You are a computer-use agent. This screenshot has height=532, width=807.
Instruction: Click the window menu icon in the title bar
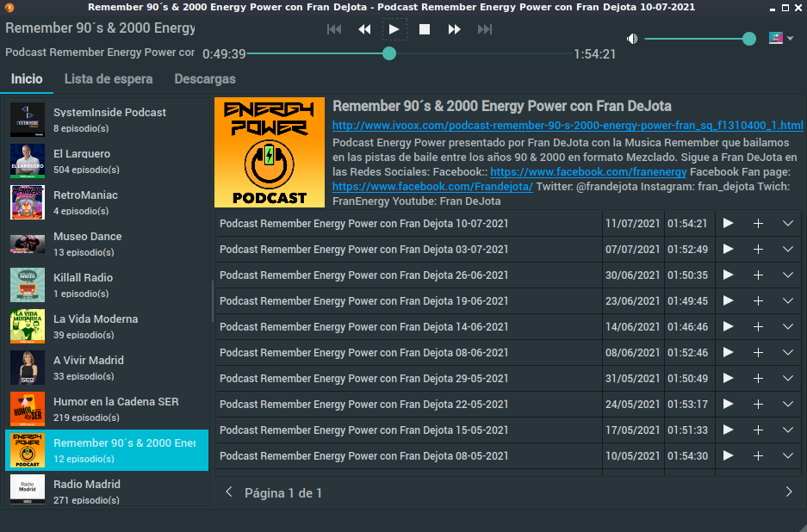[9, 7]
